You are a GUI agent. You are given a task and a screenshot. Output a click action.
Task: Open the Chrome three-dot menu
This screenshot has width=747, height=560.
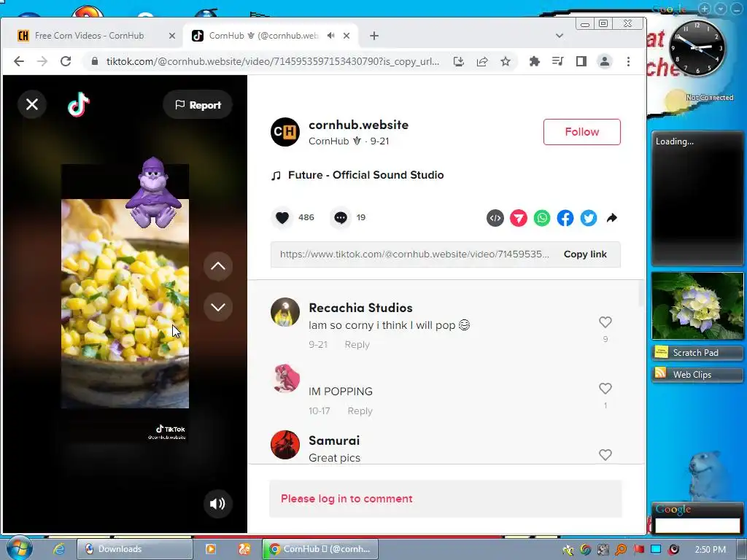[628, 61]
